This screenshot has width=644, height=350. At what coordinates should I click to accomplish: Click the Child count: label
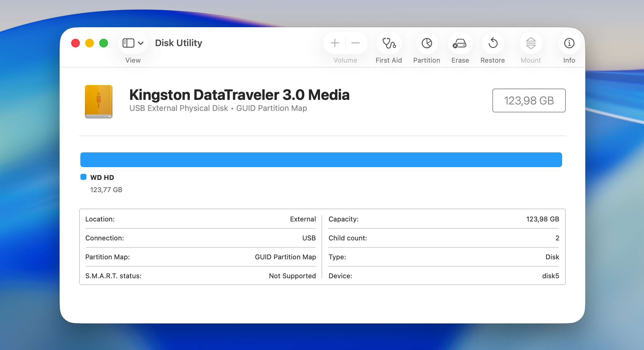[x=348, y=238]
